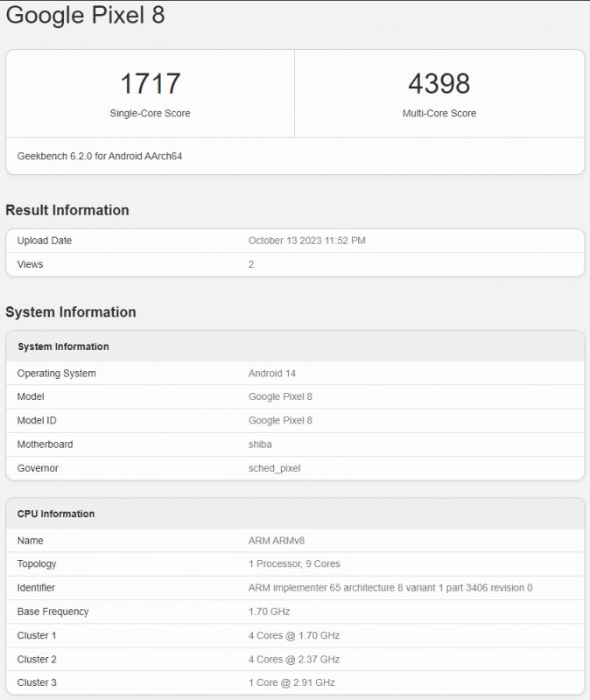590x700 pixels.
Task: Select the Android 14 operating system value
Action: 274,374
